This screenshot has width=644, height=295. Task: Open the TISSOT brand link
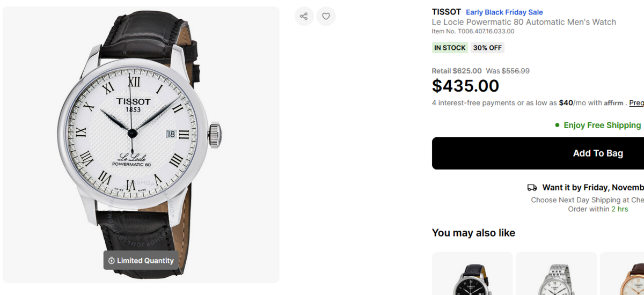(446, 12)
